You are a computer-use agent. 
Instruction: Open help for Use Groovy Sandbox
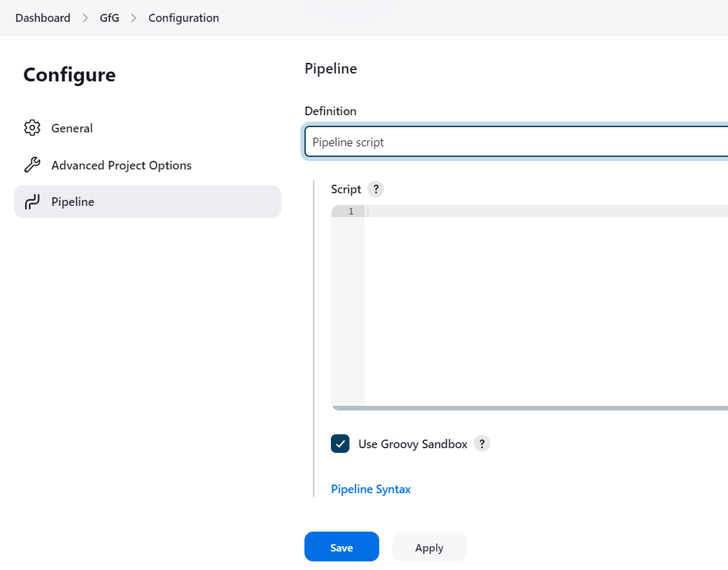482,444
